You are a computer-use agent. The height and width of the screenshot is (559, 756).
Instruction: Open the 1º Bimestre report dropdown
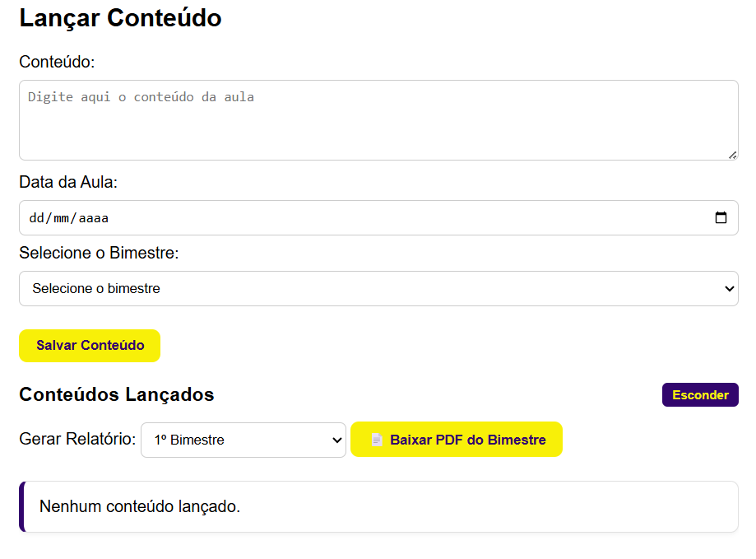(x=243, y=440)
